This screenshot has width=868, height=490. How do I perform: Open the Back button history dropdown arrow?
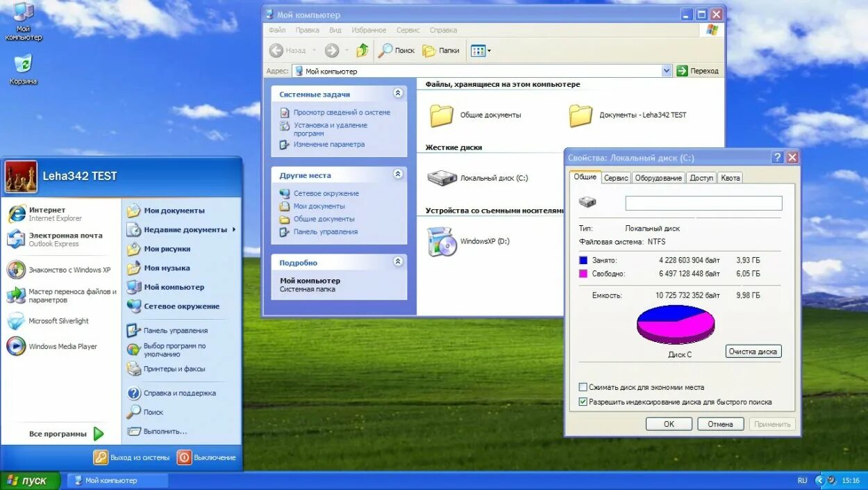pyautogui.click(x=314, y=50)
